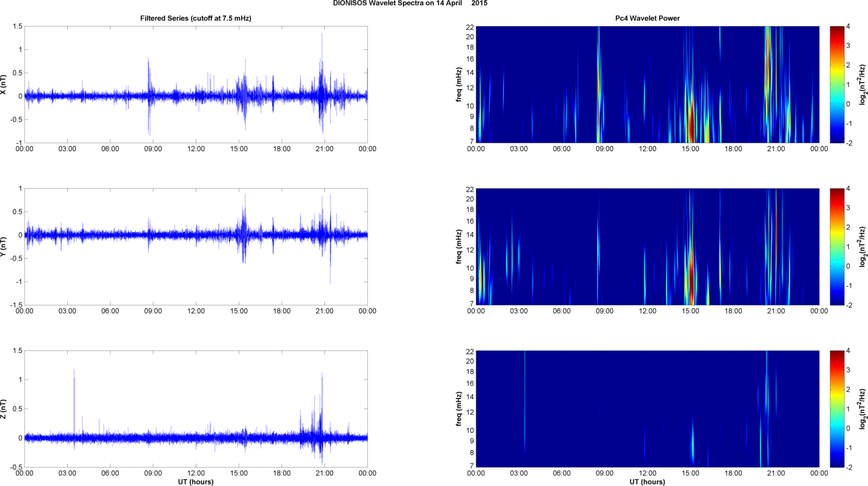Click the colorbar of the middle wavelet plot

point(837,246)
